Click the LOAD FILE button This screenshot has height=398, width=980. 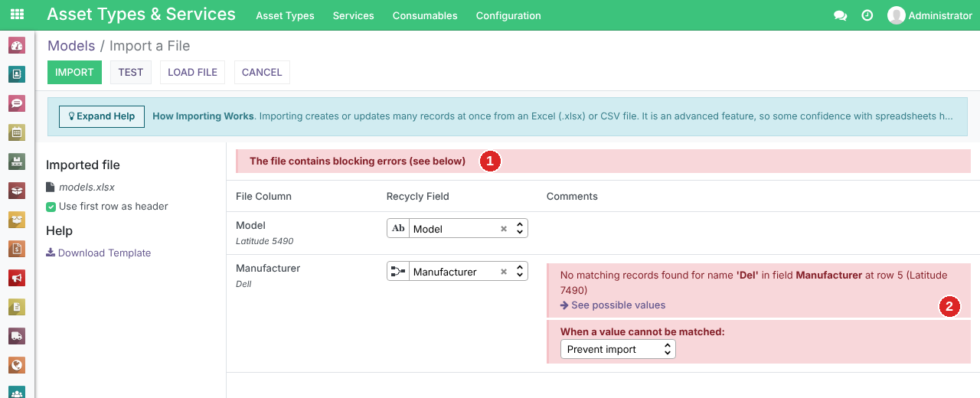point(192,72)
